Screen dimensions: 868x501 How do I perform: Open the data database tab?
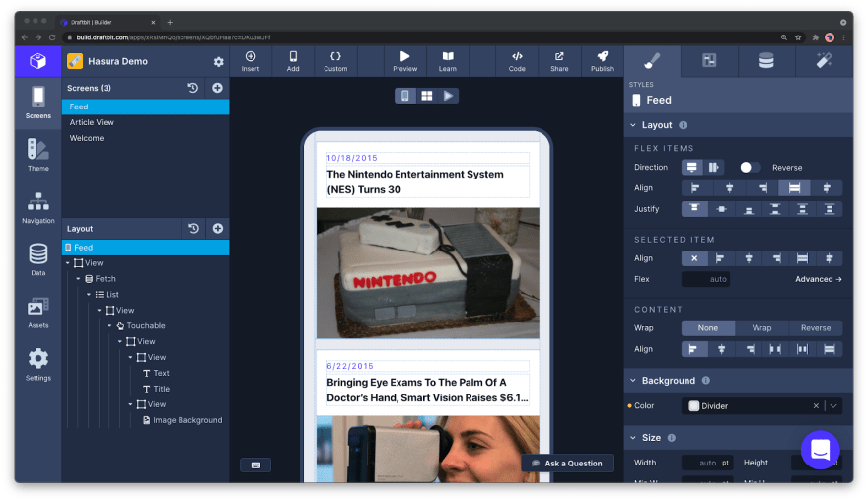766,61
